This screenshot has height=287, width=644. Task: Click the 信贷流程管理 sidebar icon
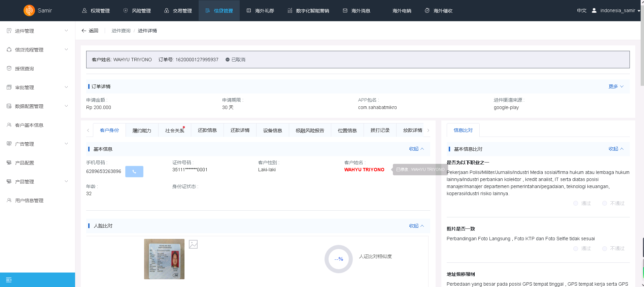point(9,49)
